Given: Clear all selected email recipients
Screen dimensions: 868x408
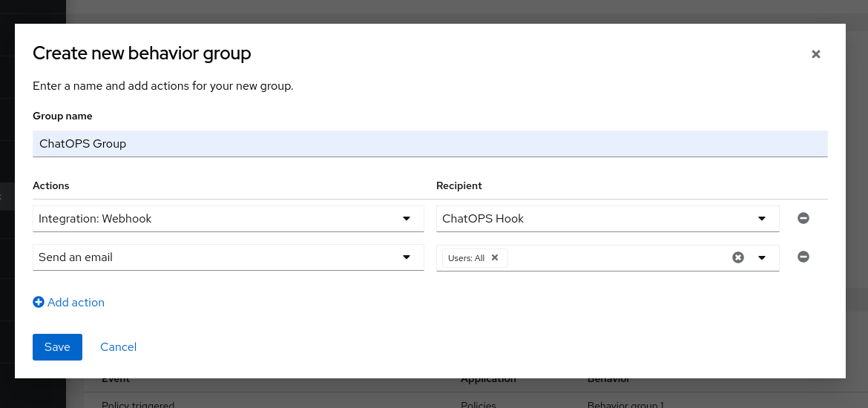Looking at the screenshot, I should [x=737, y=257].
